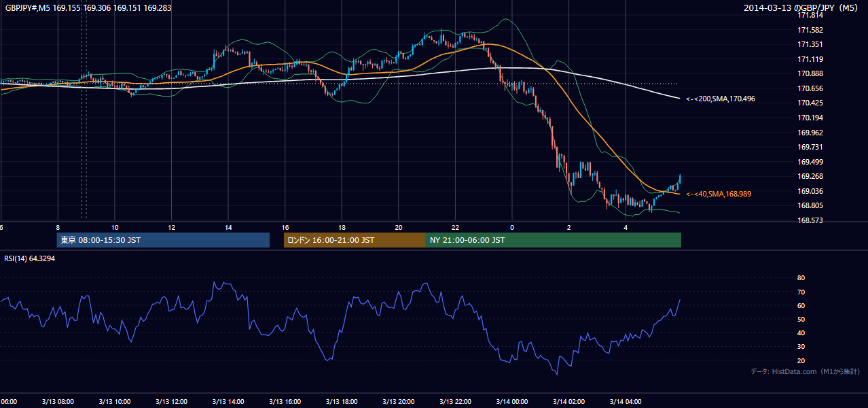Click price axis value 171.814

[x=810, y=15]
